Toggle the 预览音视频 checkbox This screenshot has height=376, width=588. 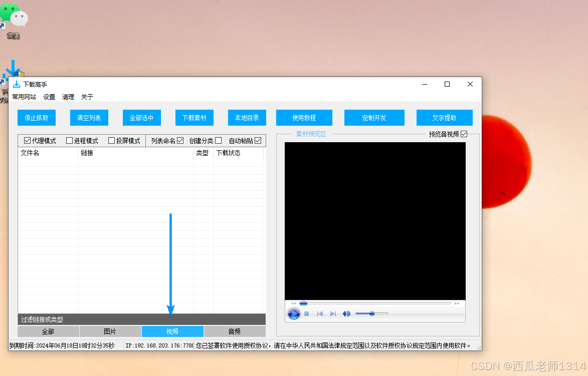[x=464, y=134]
